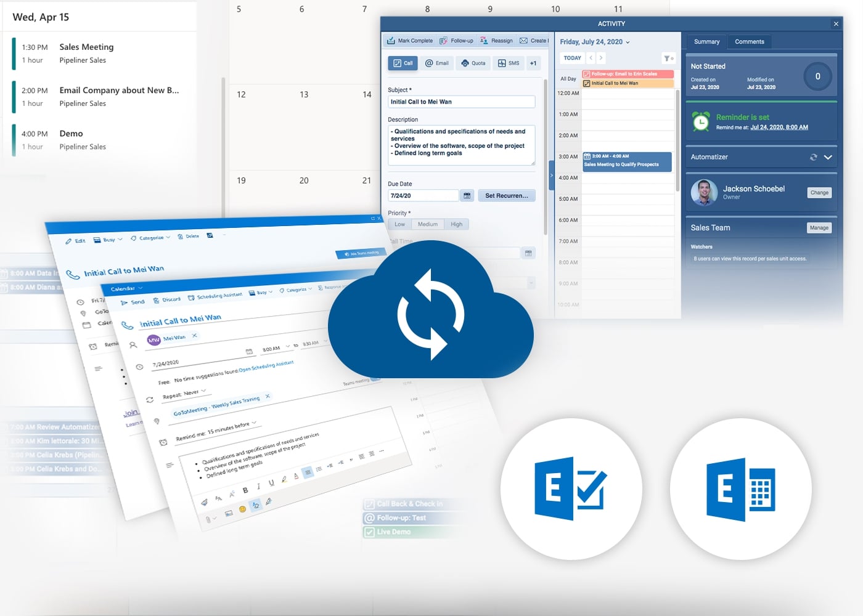The width and height of the screenshot is (863, 616).
Task: Click the Subject input field
Action: point(461,101)
